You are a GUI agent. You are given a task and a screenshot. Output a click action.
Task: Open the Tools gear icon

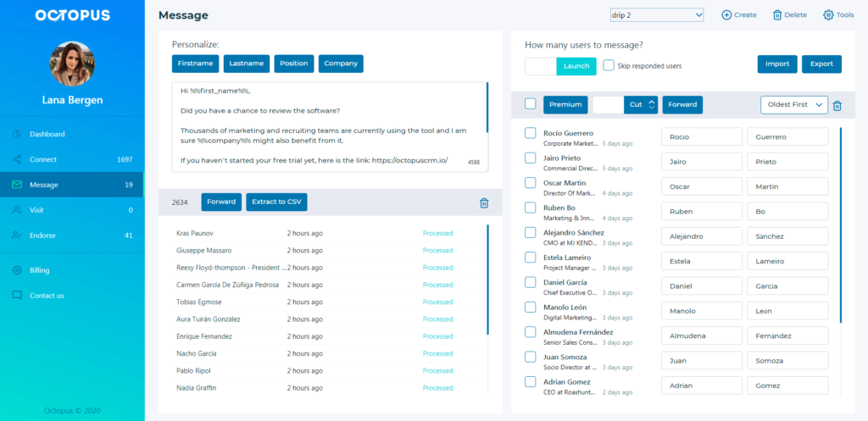click(828, 15)
